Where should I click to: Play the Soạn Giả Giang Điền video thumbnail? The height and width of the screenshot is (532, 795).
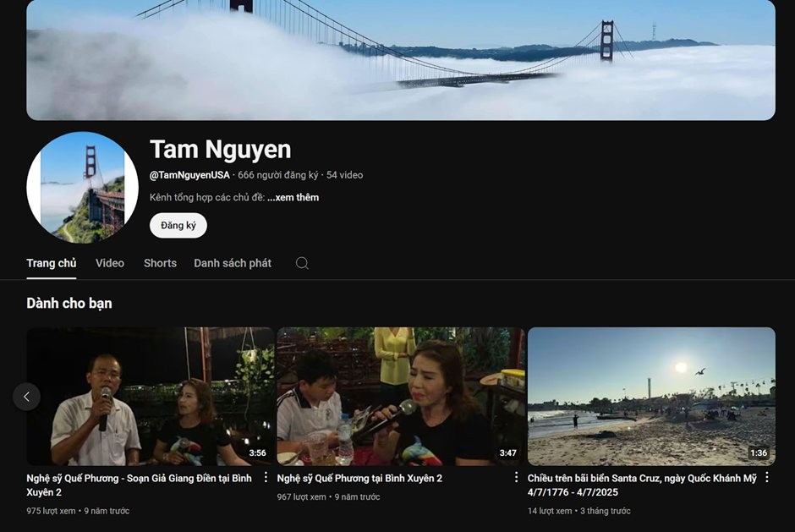pos(150,396)
